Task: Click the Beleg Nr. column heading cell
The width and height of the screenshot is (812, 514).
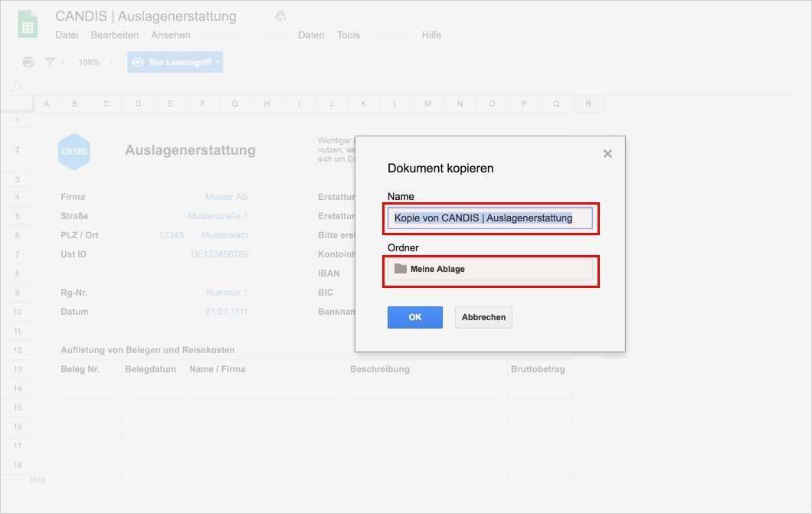Action: [80, 369]
